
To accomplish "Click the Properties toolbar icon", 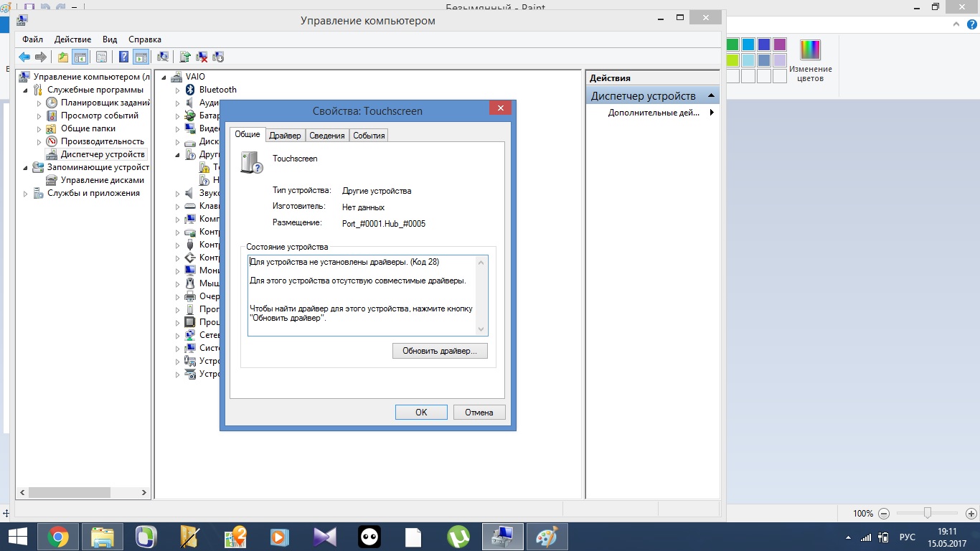I will point(101,57).
